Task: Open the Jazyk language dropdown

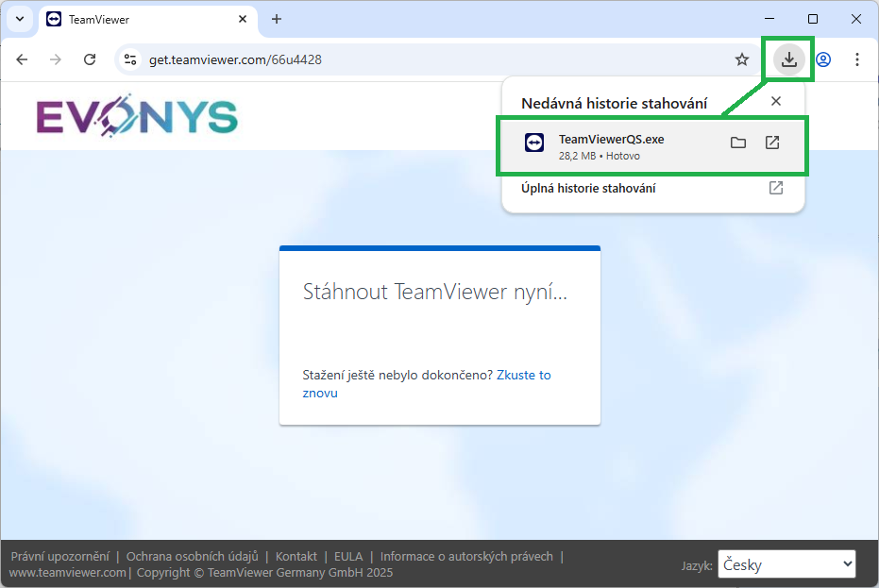Action: coord(786,564)
